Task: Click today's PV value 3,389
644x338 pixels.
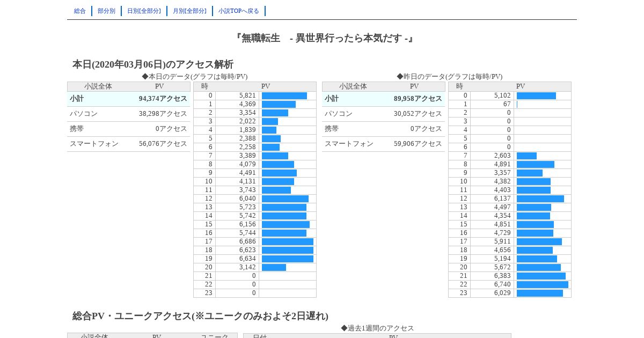Action: tap(247, 156)
